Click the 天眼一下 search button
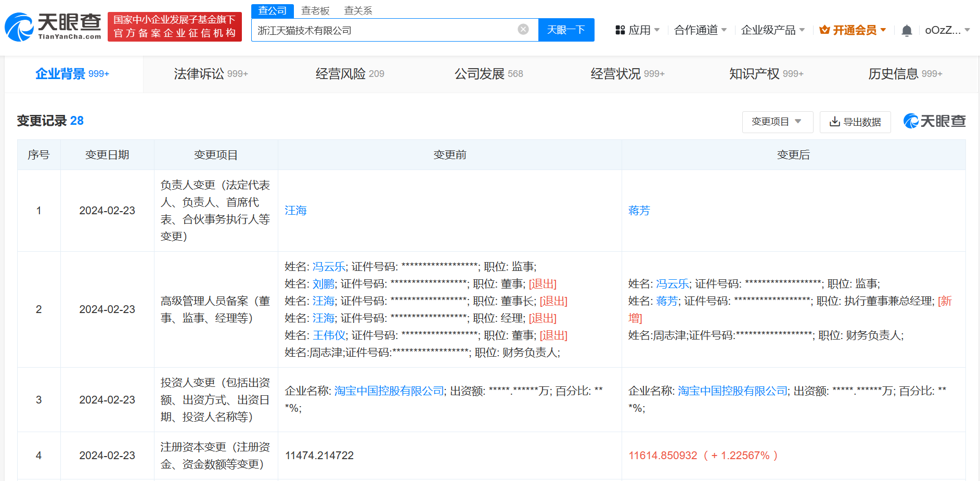 point(566,30)
